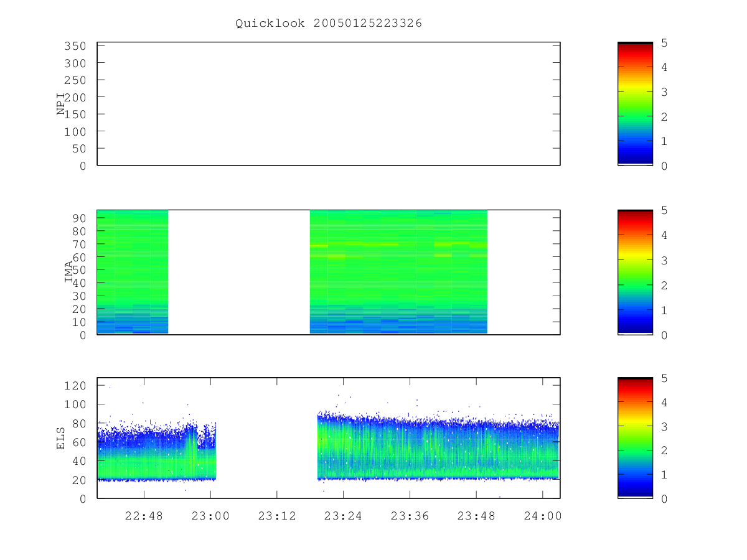Screen dimensions: 747x560
Task: Click the 23:48 time axis label
Action: pos(476,516)
